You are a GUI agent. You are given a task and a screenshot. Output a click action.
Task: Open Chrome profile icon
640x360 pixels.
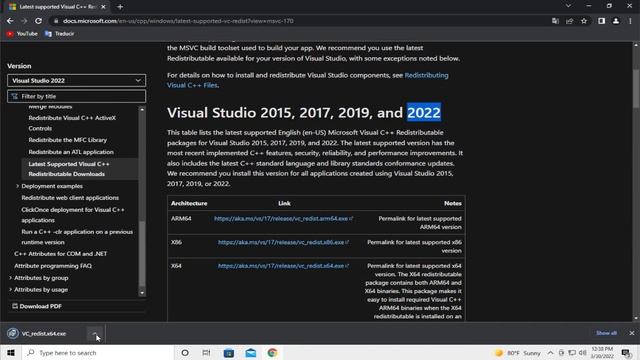coord(616,21)
